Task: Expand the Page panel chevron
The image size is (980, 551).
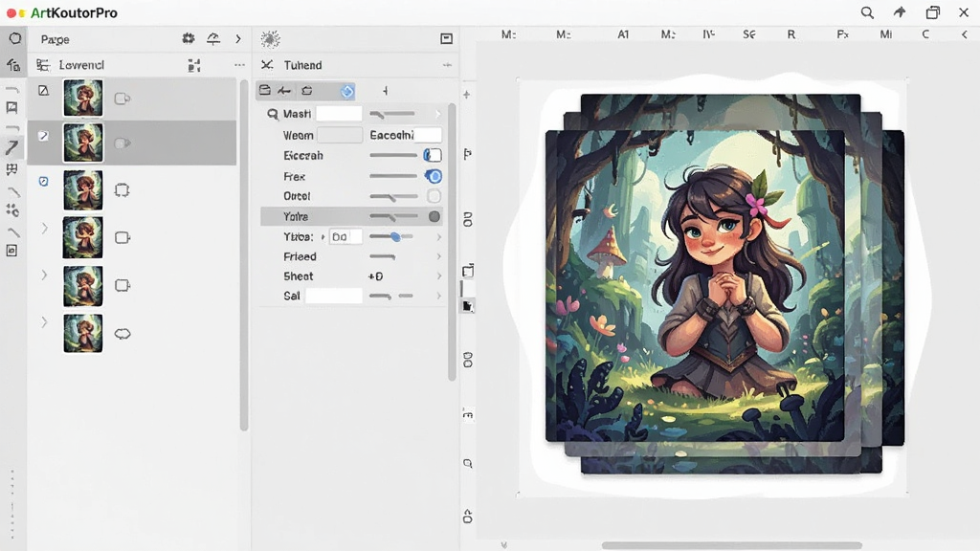Action: (x=238, y=38)
